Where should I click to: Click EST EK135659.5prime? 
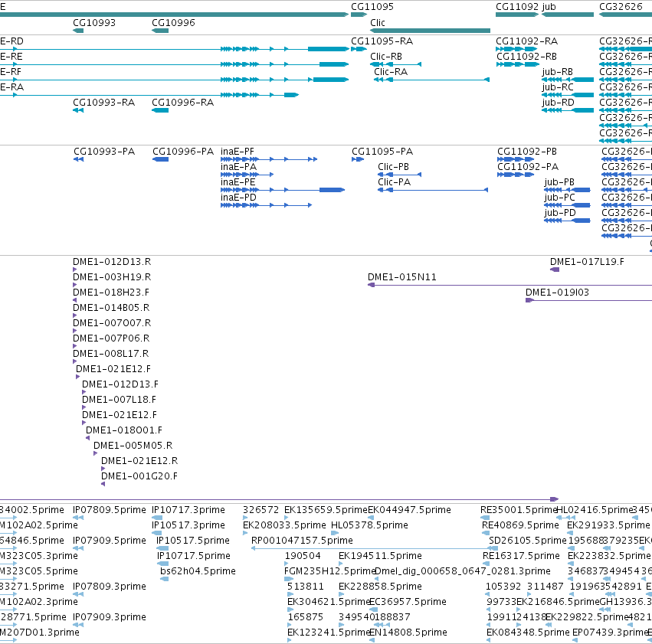[287, 518]
